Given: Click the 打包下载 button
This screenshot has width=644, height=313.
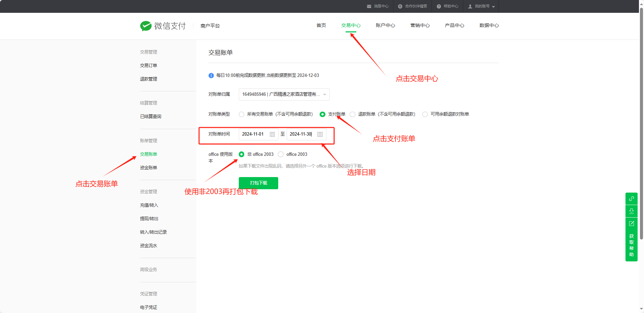Looking at the screenshot, I should (x=258, y=183).
